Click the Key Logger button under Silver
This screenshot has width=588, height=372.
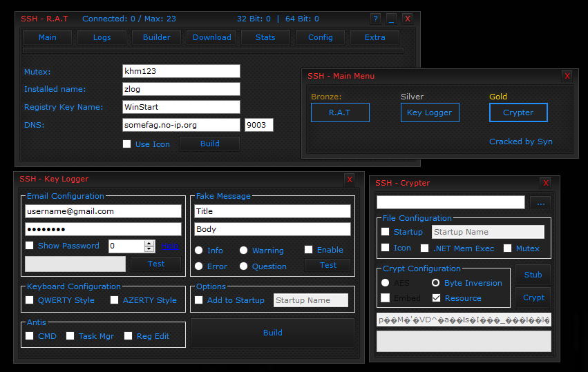(x=430, y=112)
